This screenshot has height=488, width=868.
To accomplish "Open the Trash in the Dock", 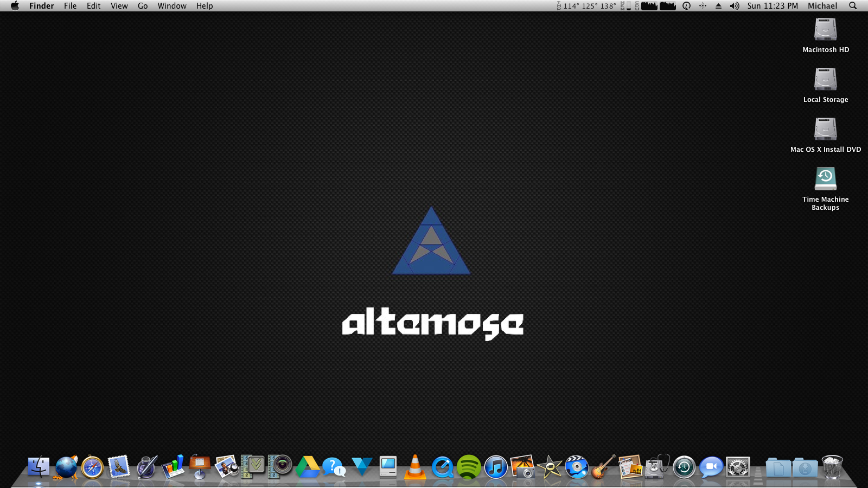I will [x=832, y=467].
